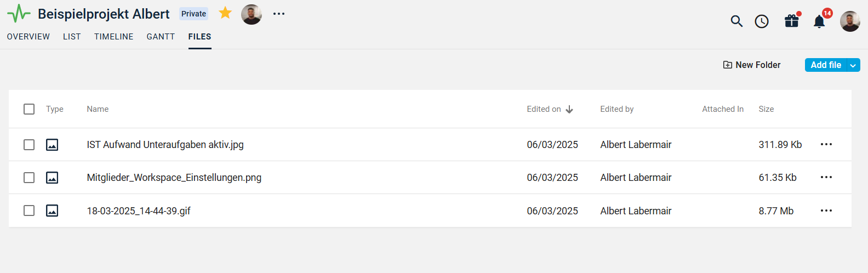The image size is (868, 273).
Task: Open project options three-dot menu in header
Action: [279, 14]
